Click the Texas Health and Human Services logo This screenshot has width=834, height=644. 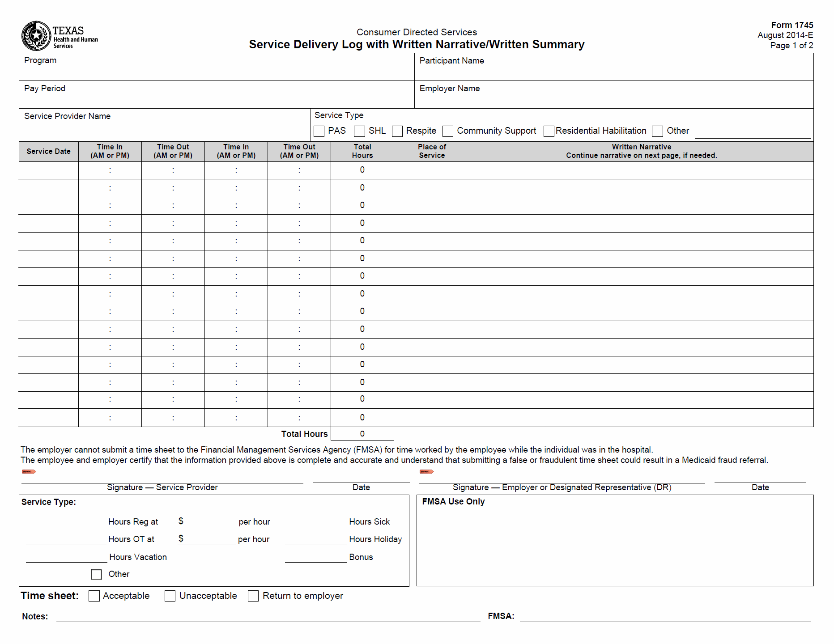(x=59, y=36)
